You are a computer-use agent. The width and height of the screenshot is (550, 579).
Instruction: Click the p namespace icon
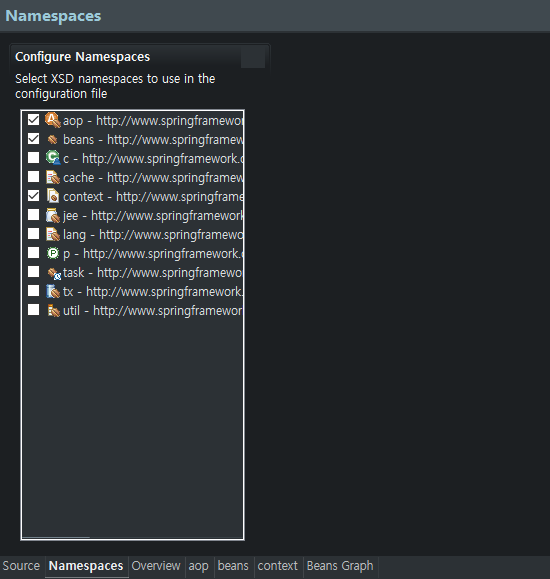[x=53, y=253]
